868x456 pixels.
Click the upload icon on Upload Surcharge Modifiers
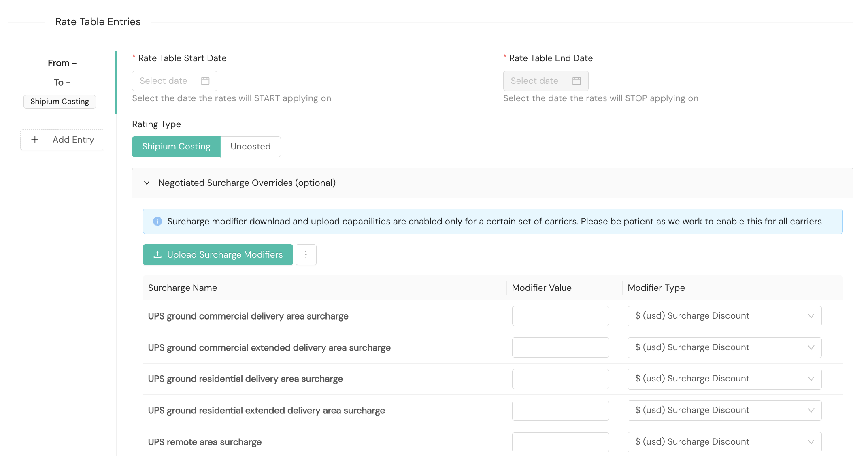(157, 255)
